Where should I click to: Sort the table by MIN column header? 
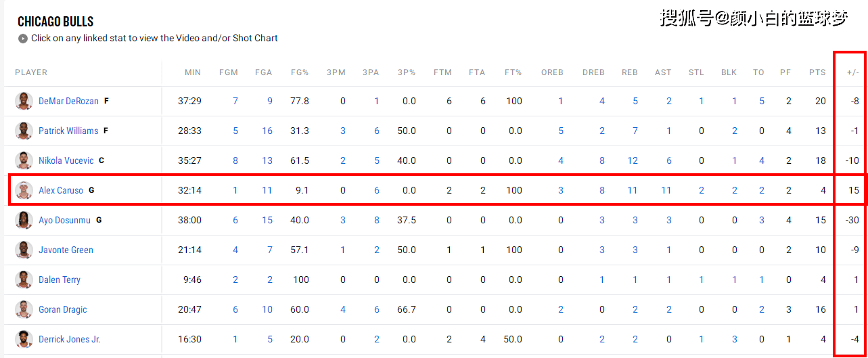click(x=193, y=72)
